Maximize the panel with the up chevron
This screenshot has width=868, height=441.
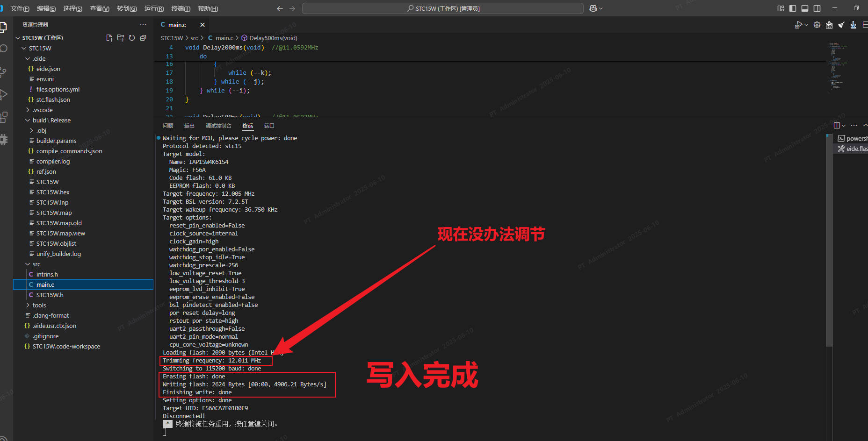tap(865, 126)
